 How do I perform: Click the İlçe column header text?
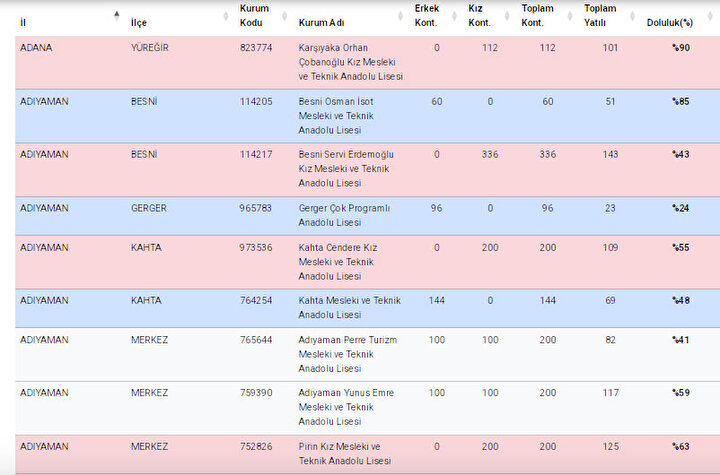[x=139, y=23]
